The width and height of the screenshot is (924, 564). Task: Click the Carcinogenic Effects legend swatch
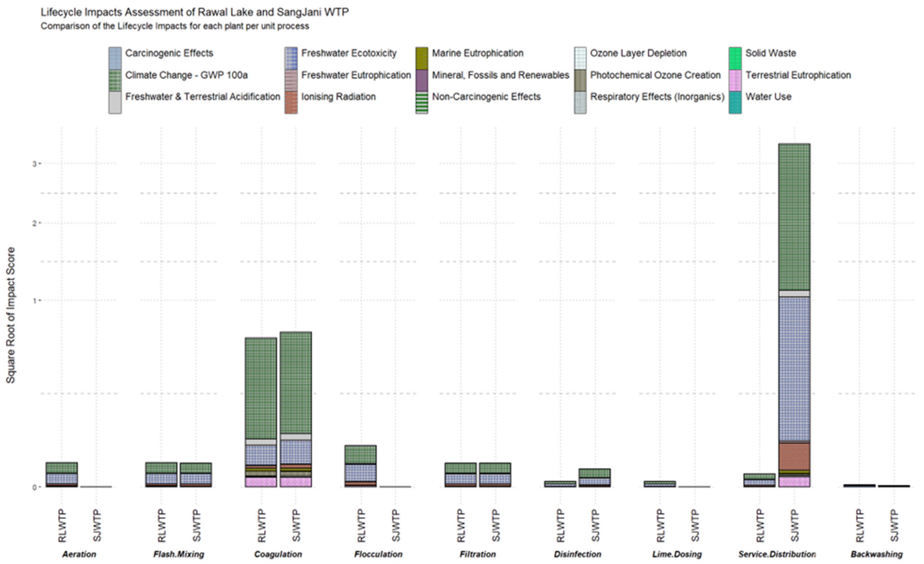point(115,58)
